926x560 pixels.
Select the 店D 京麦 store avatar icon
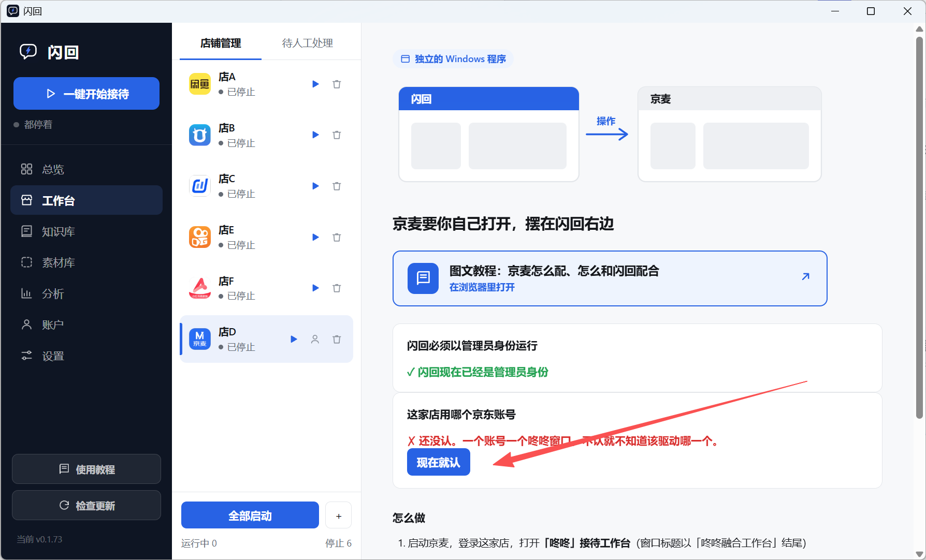[200, 339]
